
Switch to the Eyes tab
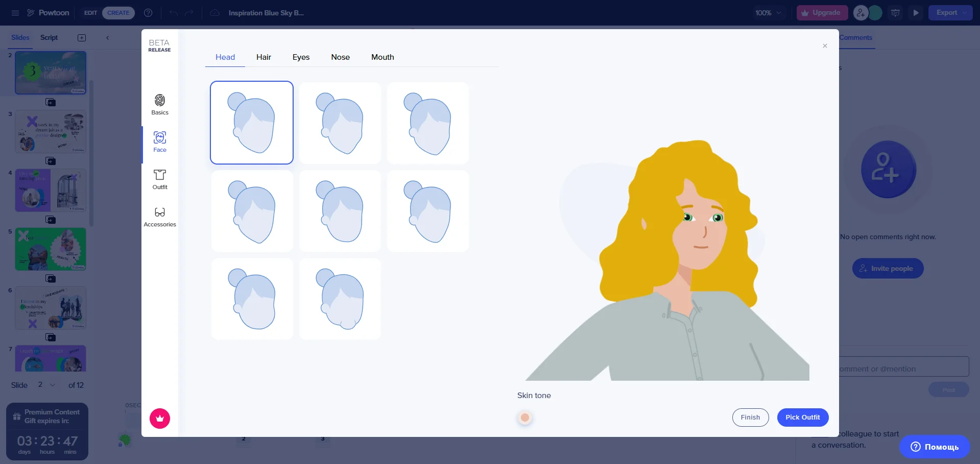coord(301,57)
